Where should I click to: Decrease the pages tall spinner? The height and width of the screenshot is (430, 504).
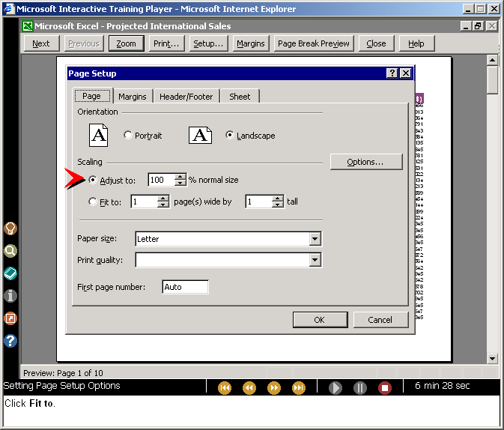click(277, 205)
